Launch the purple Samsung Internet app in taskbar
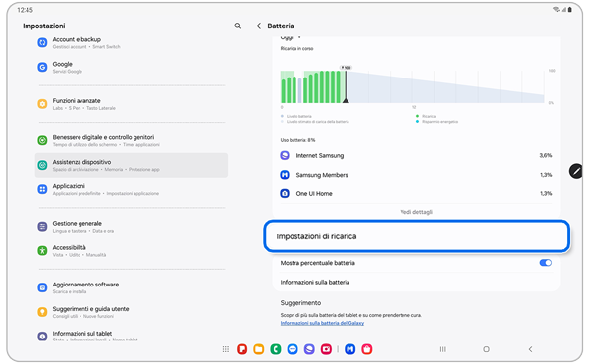The height and width of the screenshot is (364, 589). (x=309, y=349)
